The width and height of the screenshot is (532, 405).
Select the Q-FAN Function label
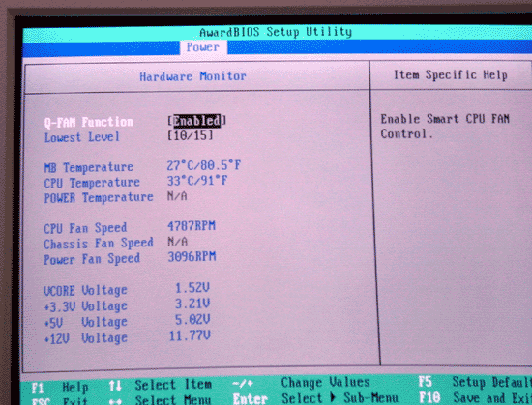coord(89,122)
